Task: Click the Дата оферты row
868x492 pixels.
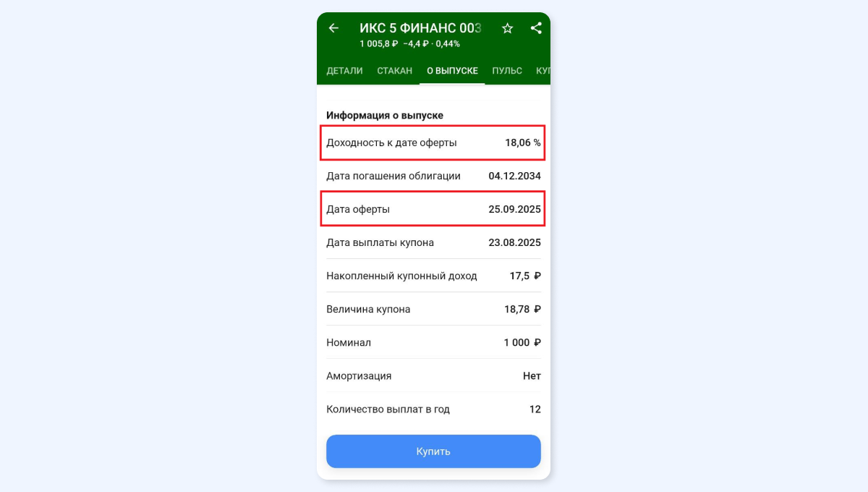Action: pos(433,209)
